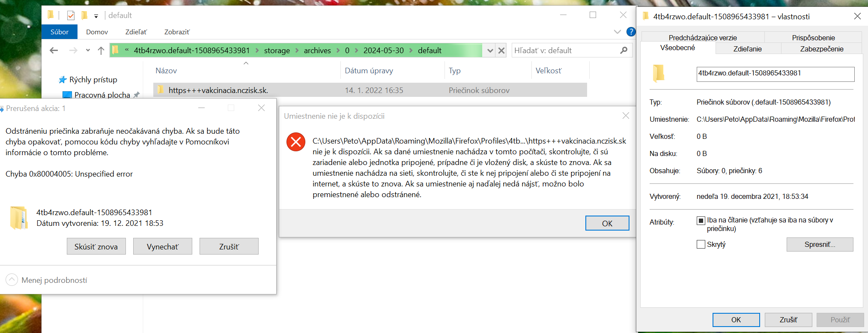This screenshot has height=333, width=868.
Task: Show hidden breadcrumb path with « chevron
Action: 127,50
